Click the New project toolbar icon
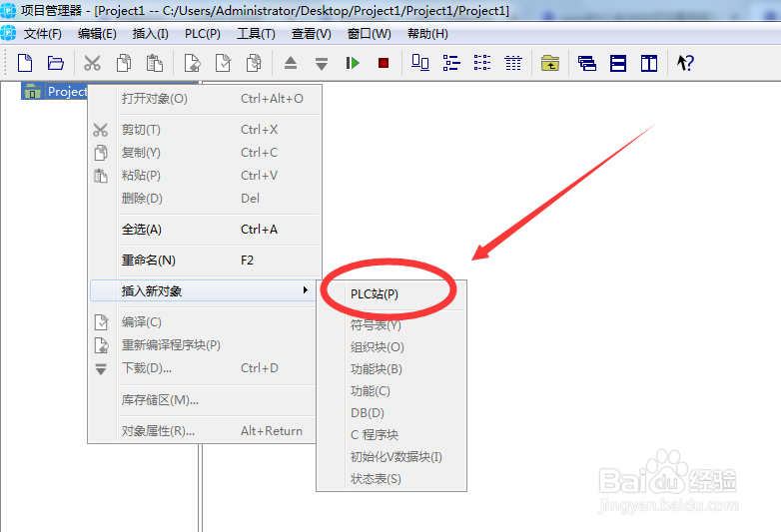This screenshot has height=532, width=781. coord(25,63)
